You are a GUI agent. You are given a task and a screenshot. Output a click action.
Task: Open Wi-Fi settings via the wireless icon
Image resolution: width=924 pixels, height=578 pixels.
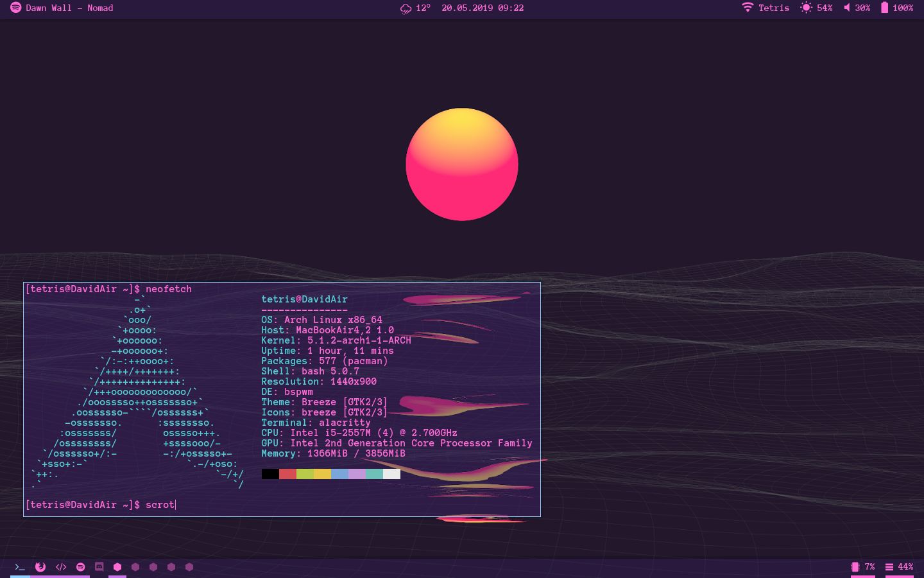tap(748, 8)
